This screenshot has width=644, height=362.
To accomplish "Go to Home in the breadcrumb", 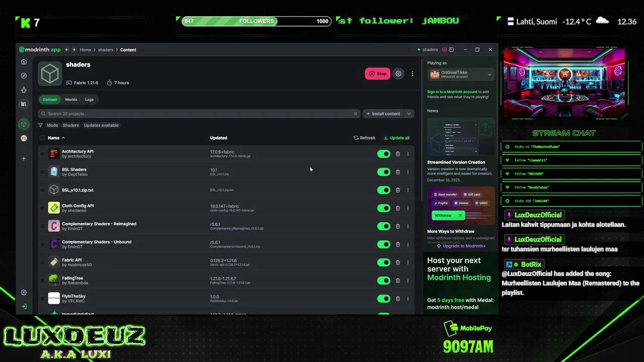I will click(x=85, y=50).
